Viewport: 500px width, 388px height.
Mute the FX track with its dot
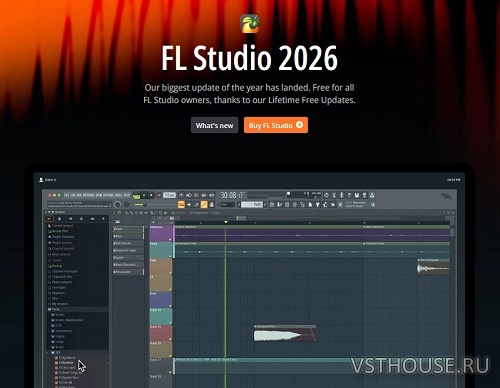point(170,289)
